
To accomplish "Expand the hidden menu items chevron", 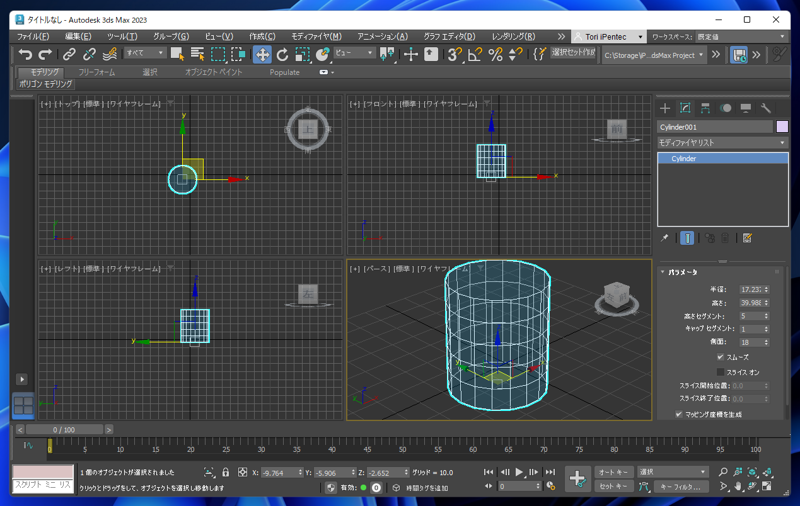I will [561, 37].
